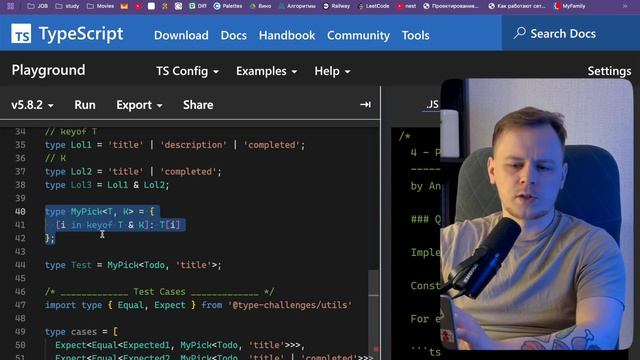Click 'cases' on line 49
640x360 pixels.
[84, 331]
